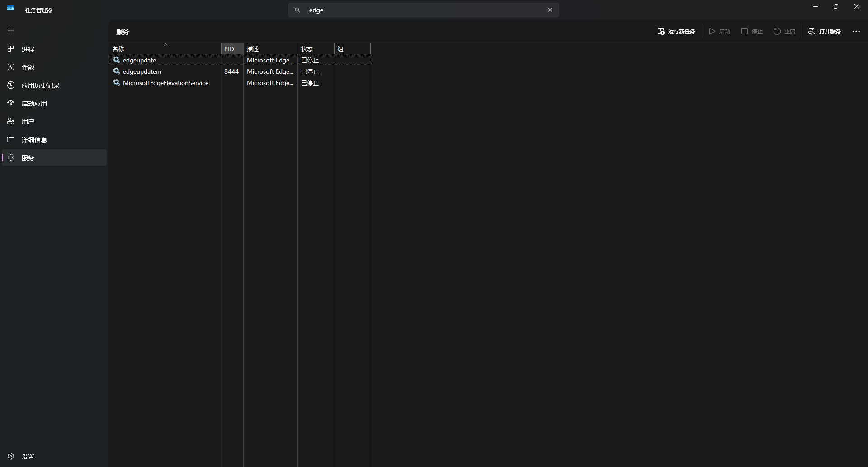Select the edgeupdatem service row
Viewport: 868px width, 467px height.
click(240, 71)
